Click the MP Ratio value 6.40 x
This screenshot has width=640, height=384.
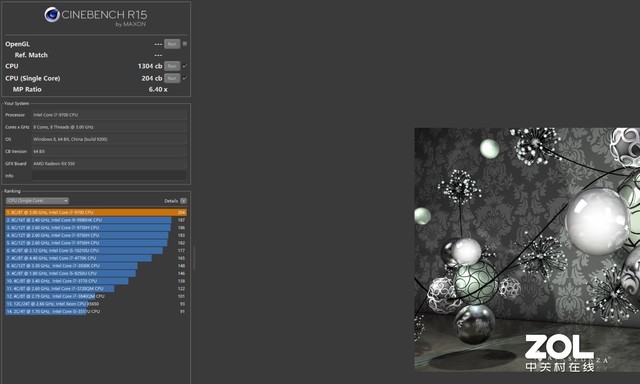(158, 89)
